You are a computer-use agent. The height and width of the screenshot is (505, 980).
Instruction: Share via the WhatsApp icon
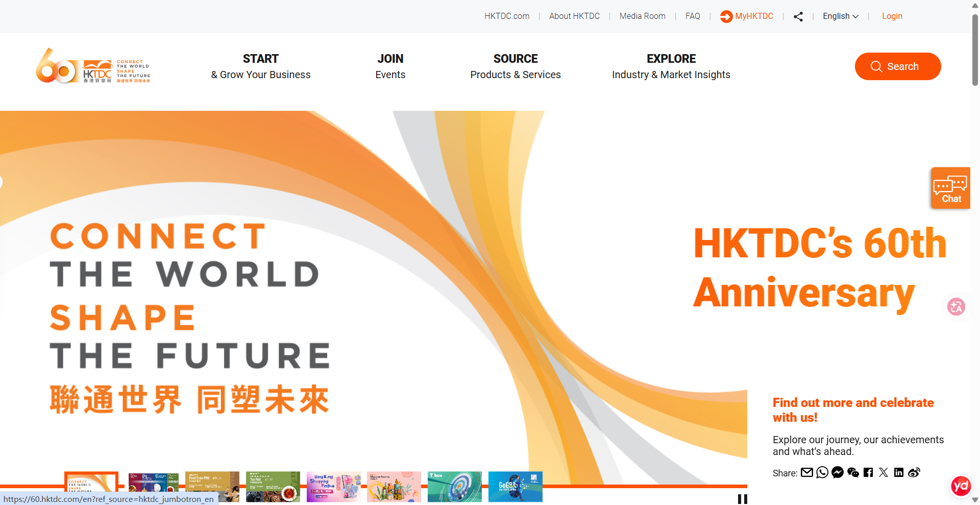click(x=822, y=472)
